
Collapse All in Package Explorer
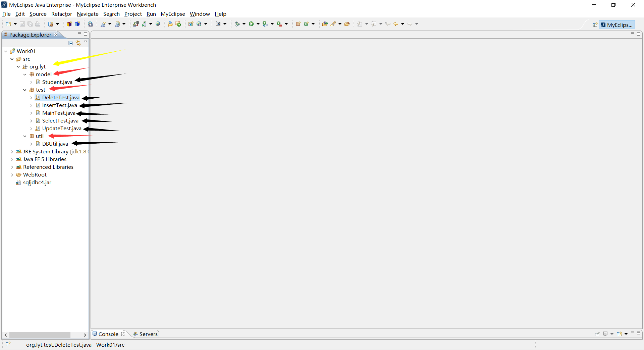coord(71,43)
